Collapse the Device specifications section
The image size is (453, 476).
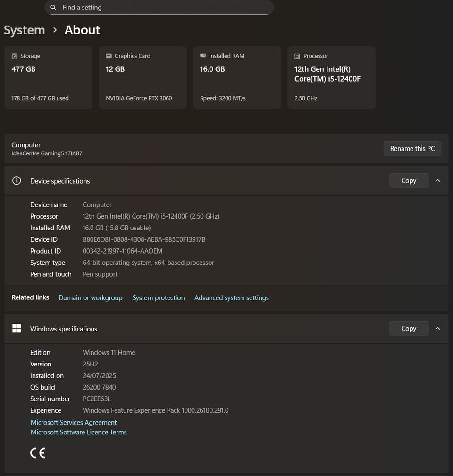pyautogui.click(x=438, y=181)
